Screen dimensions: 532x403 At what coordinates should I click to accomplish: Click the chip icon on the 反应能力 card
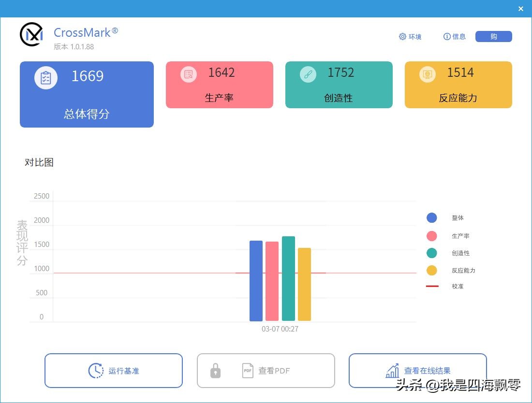(427, 74)
